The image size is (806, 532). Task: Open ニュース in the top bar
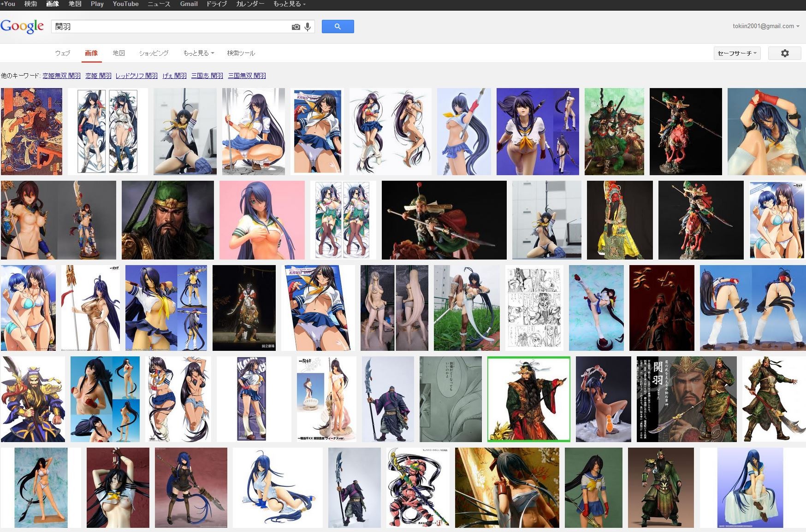pos(159,4)
